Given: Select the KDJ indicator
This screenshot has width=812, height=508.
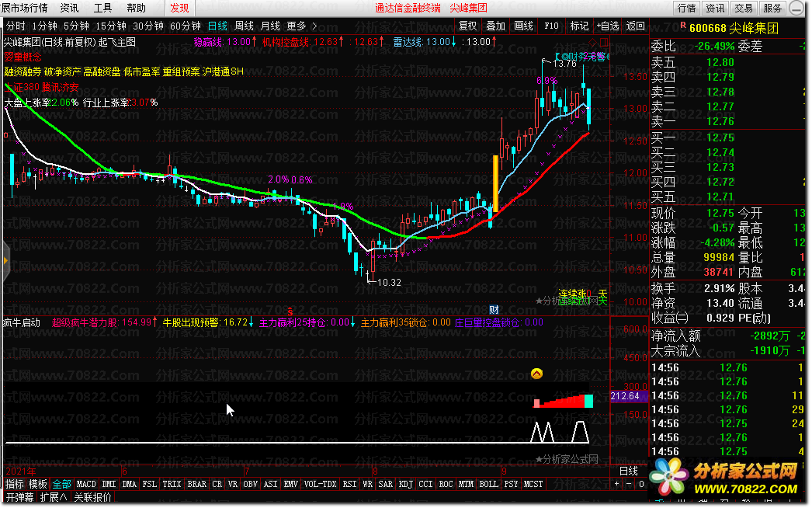Looking at the screenshot, I should pos(406,484).
